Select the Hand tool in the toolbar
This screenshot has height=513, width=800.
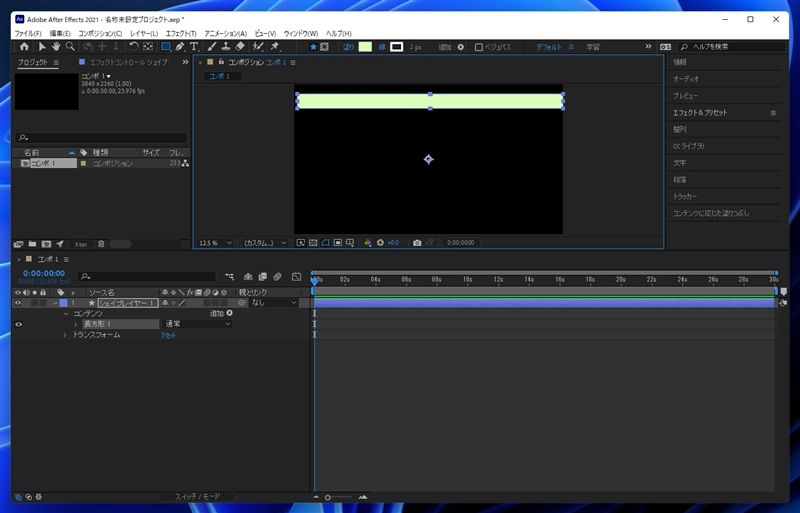(56, 47)
